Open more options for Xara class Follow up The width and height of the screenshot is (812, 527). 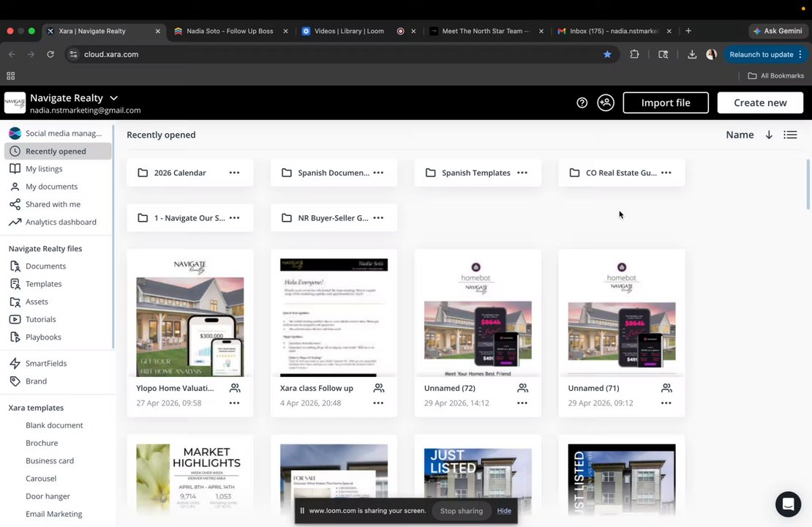(x=378, y=403)
